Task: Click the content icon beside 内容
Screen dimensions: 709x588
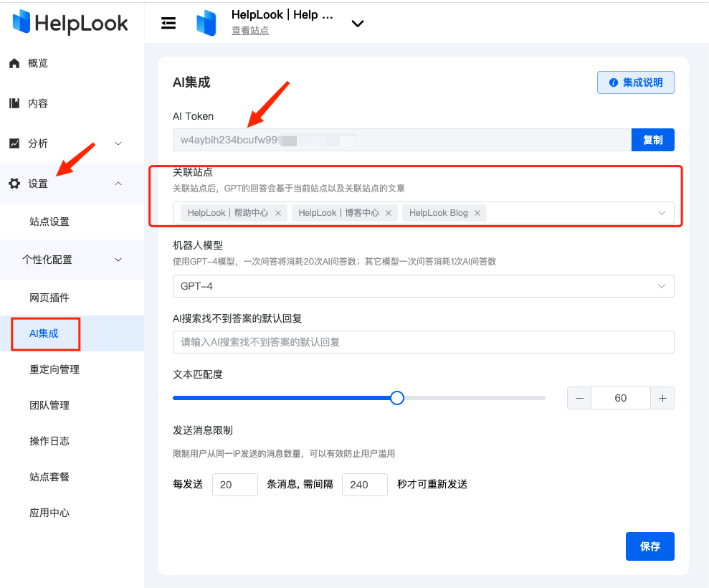Action: click(x=14, y=103)
